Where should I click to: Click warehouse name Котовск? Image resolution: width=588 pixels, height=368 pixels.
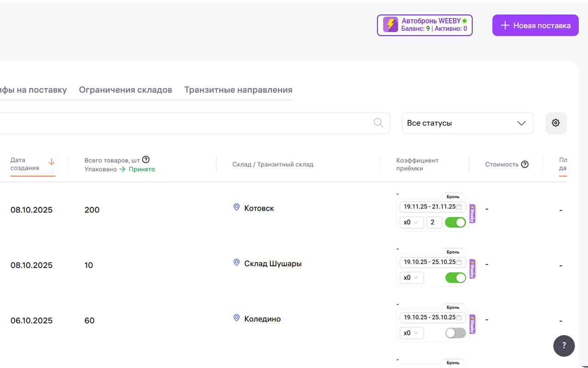coord(259,208)
